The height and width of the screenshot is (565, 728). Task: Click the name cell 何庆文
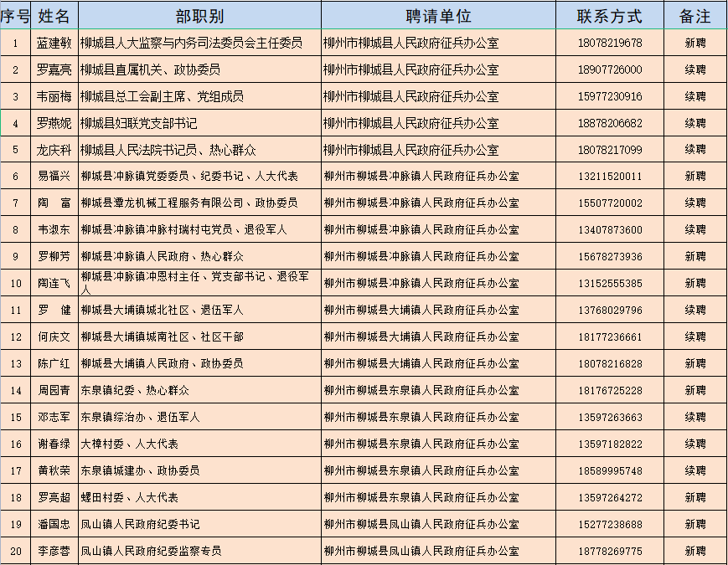(54, 336)
